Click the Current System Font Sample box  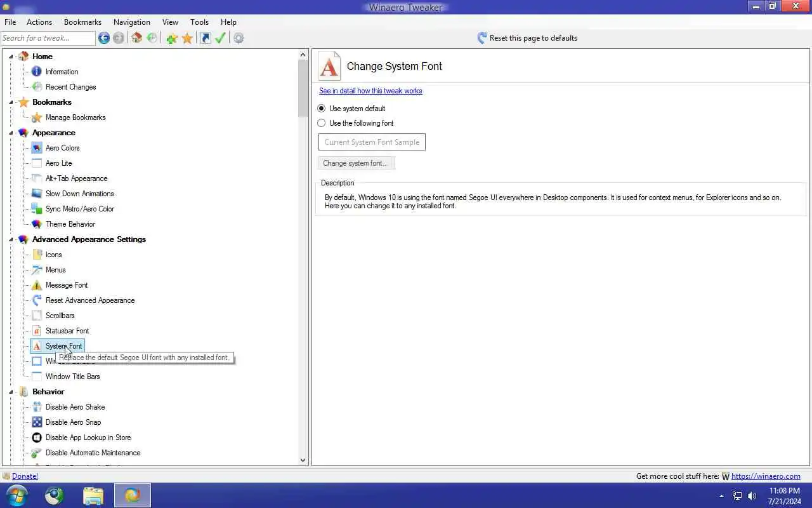[x=372, y=142]
